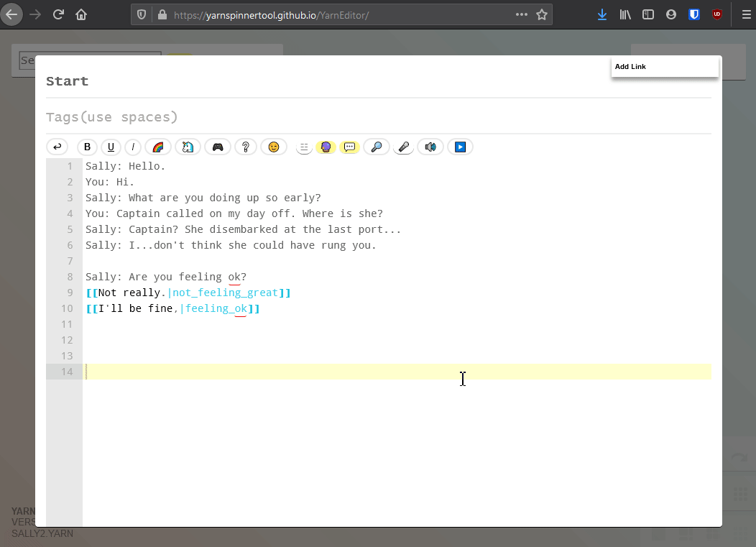Click the unicorn icon in toolbar
The image size is (756, 547).
(188, 147)
